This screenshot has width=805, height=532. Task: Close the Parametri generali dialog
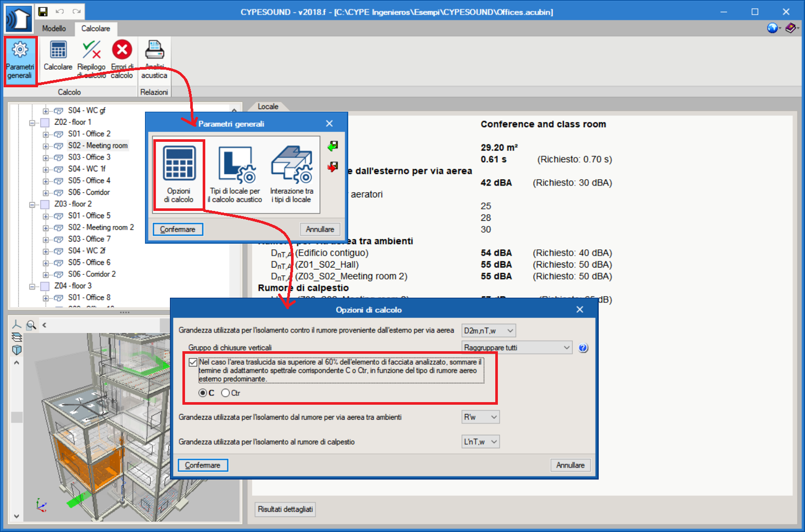[329, 124]
